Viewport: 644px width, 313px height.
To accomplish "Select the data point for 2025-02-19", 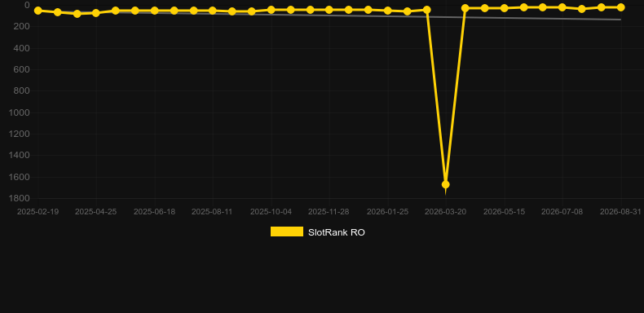I will (x=38, y=11).
